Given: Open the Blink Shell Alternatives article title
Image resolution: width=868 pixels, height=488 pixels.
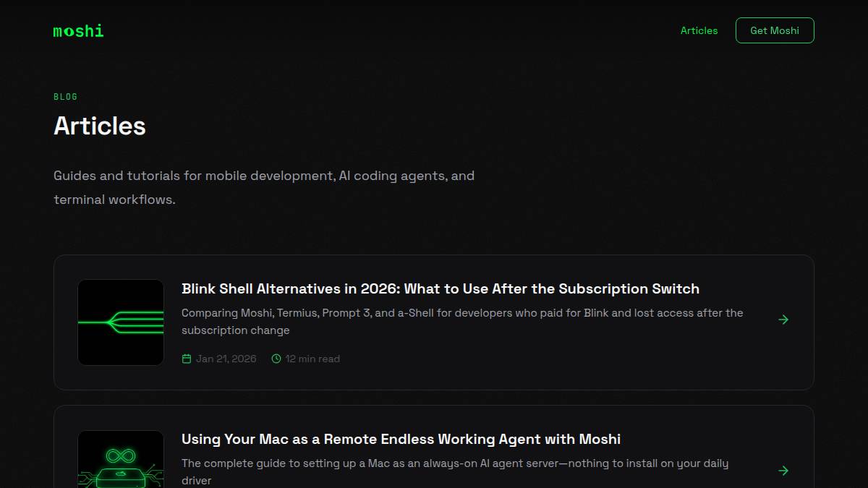Looking at the screenshot, I should (440, 288).
